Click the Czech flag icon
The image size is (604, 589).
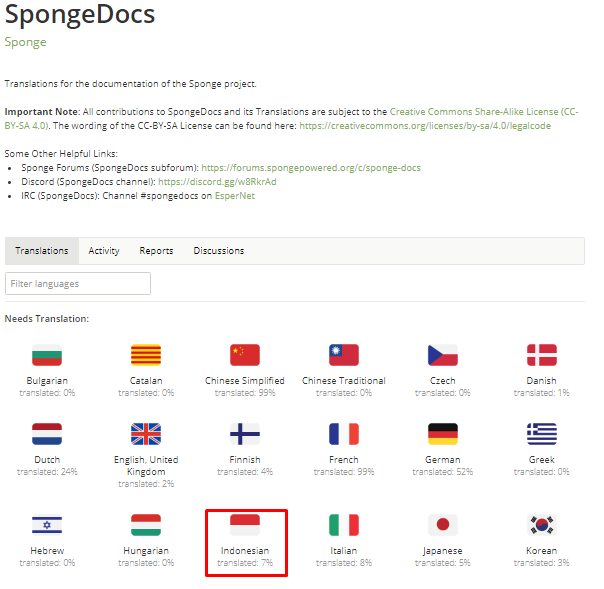(x=443, y=355)
